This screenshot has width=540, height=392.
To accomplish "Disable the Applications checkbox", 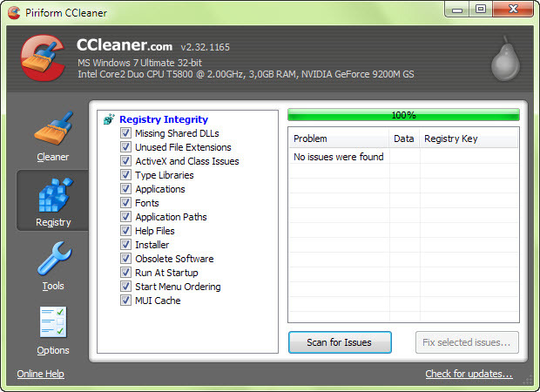I will [x=125, y=189].
